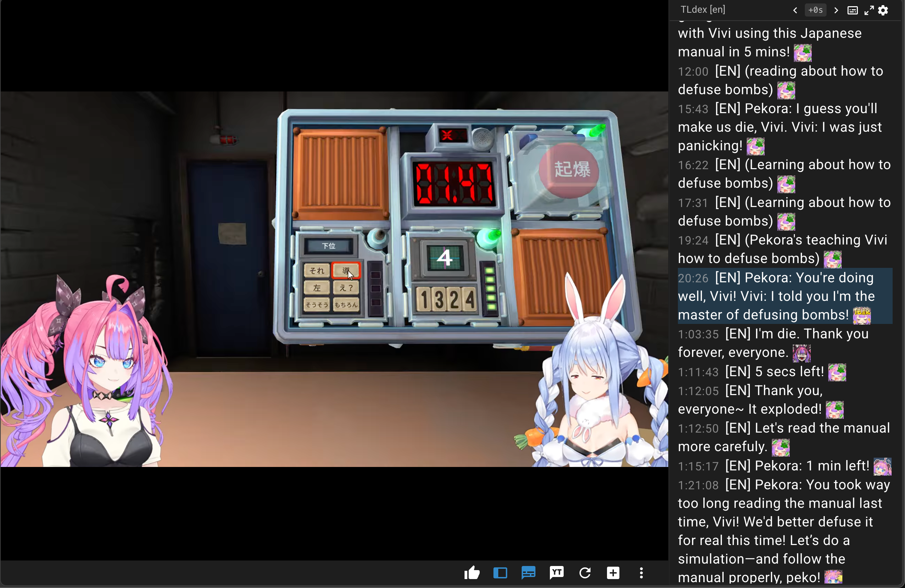The image size is (905, 588).
Task: Click the add-to-playlist plus icon
Action: coord(613,573)
